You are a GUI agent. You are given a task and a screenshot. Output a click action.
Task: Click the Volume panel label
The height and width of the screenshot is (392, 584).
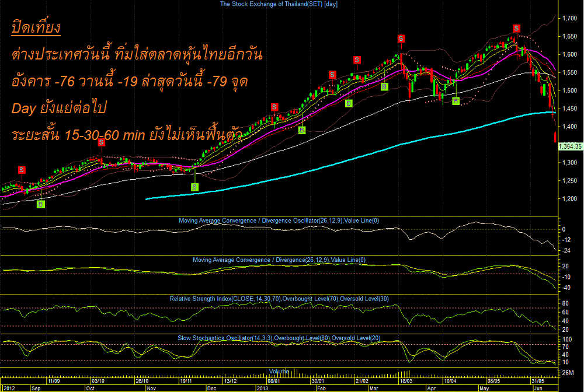279,371
